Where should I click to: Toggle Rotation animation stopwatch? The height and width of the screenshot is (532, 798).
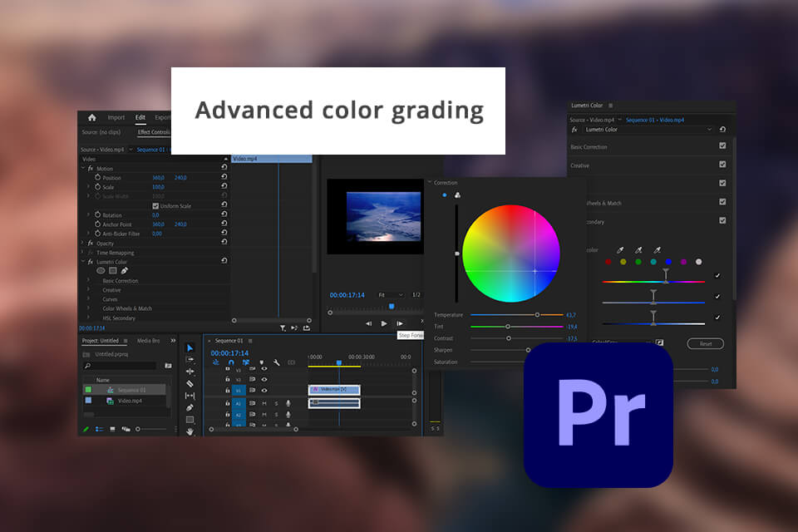point(97,214)
